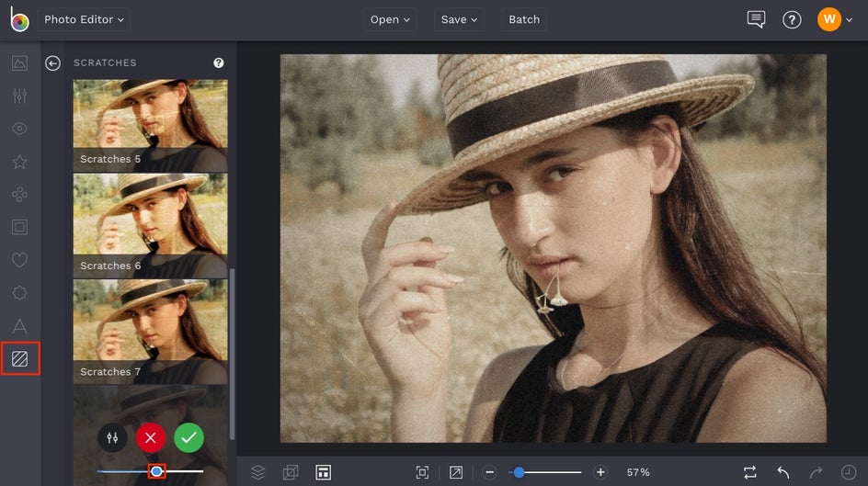The width and height of the screenshot is (868, 486).
Task: Open effect settings adjust button
Action: pyautogui.click(x=112, y=437)
